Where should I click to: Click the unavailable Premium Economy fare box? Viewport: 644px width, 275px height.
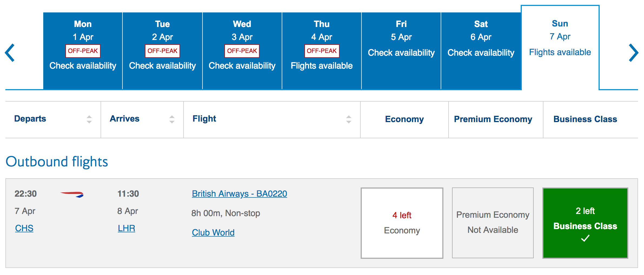(x=493, y=223)
